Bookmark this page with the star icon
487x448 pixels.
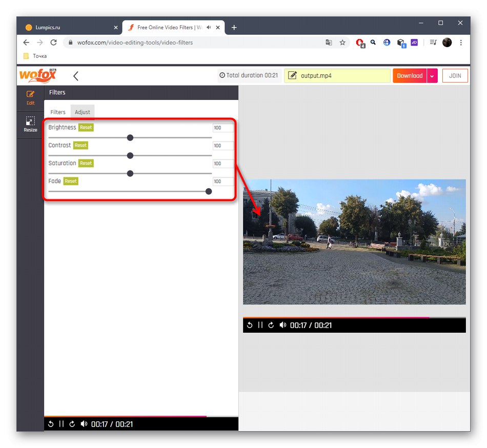342,43
